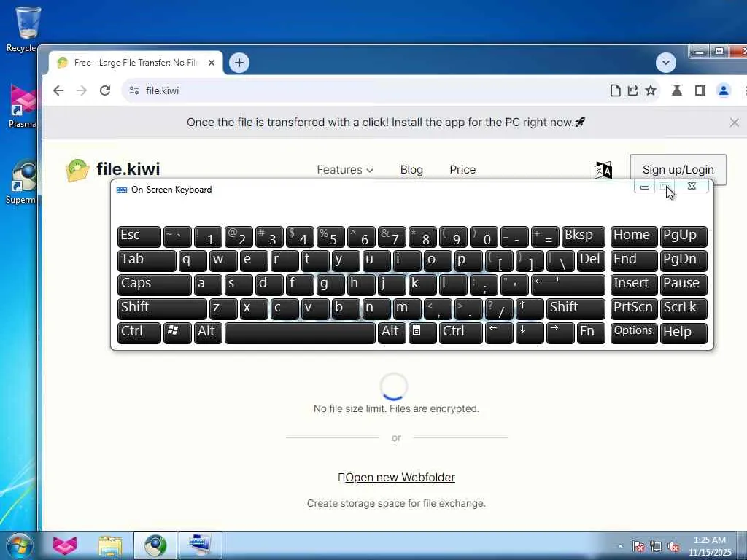The image size is (747, 560).
Task: Click the End key
Action: pyautogui.click(x=634, y=260)
